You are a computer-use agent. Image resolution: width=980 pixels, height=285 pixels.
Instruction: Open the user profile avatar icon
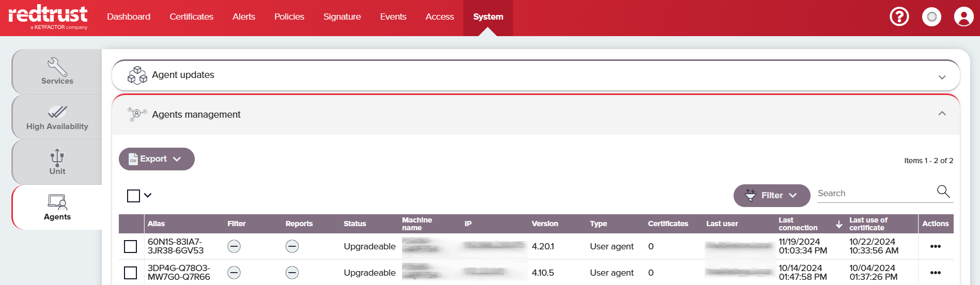963,17
